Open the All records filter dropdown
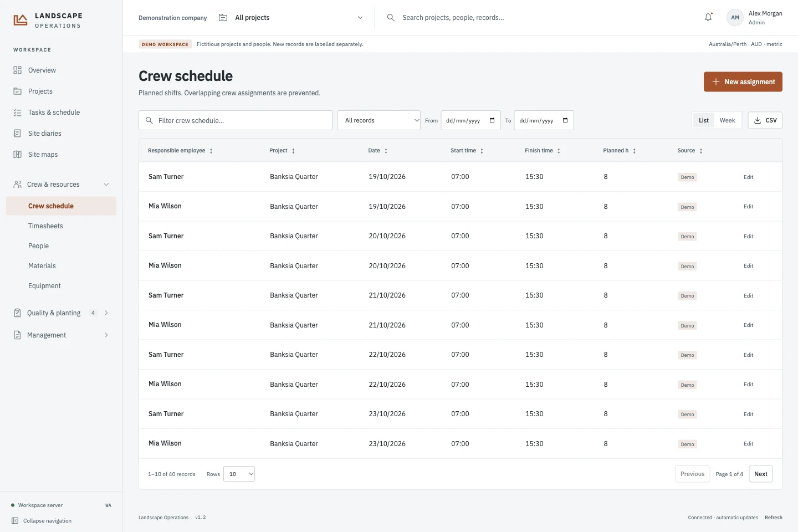 pos(379,120)
